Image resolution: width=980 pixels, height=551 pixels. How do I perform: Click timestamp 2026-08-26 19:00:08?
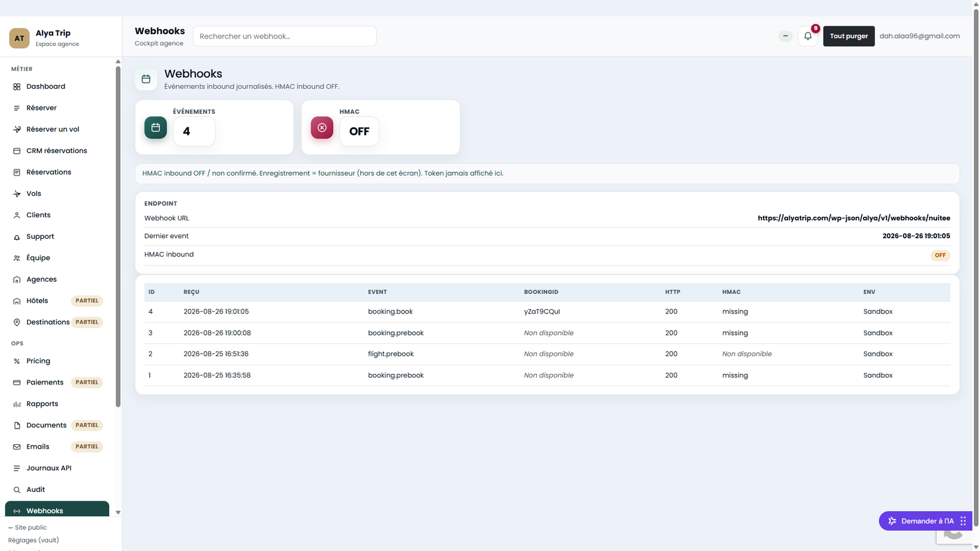(217, 333)
